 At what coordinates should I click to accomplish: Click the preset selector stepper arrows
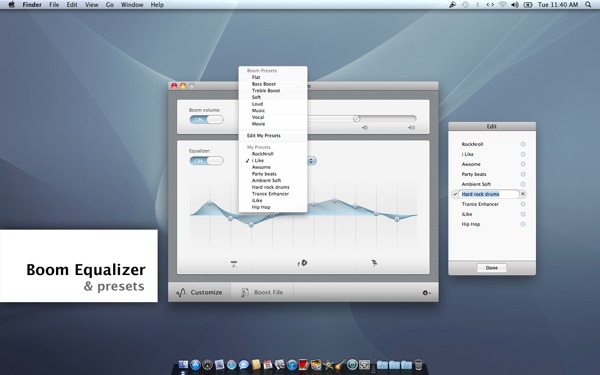[x=311, y=161]
